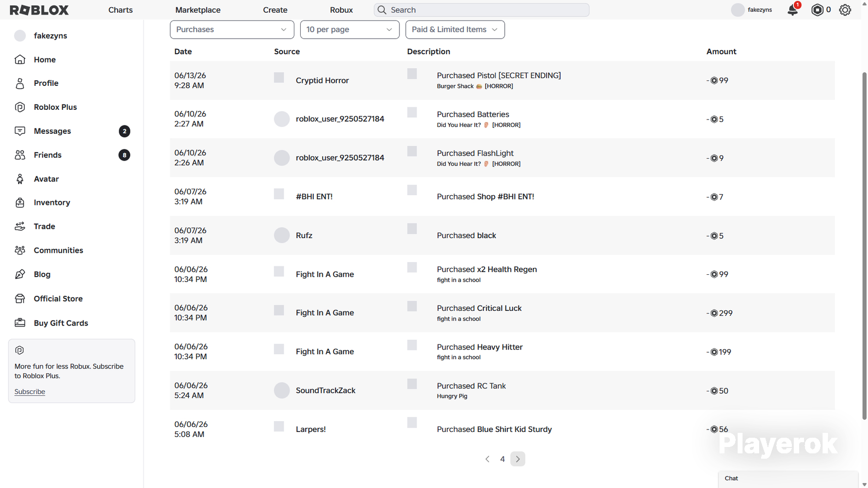Click the Communities sidebar icon
The height and width of the screenshot is (488, 868).
click(x=20, y=250)
